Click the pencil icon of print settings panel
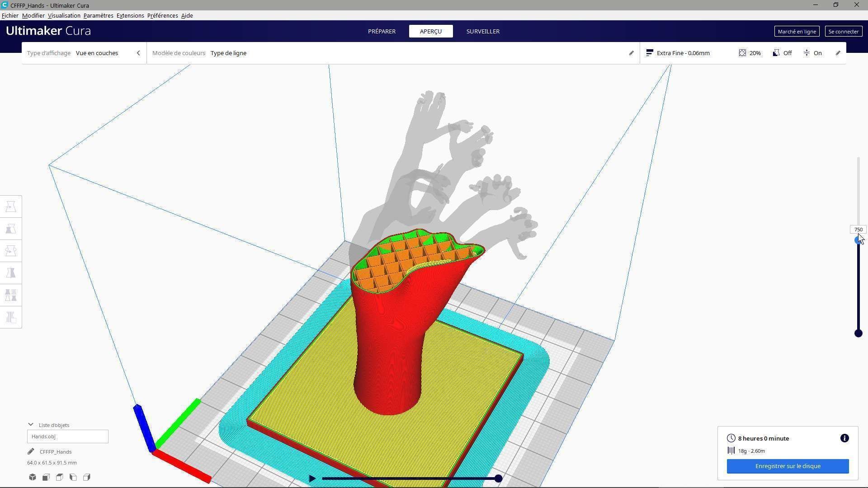The image size is (868, 488). coord(838,53)
